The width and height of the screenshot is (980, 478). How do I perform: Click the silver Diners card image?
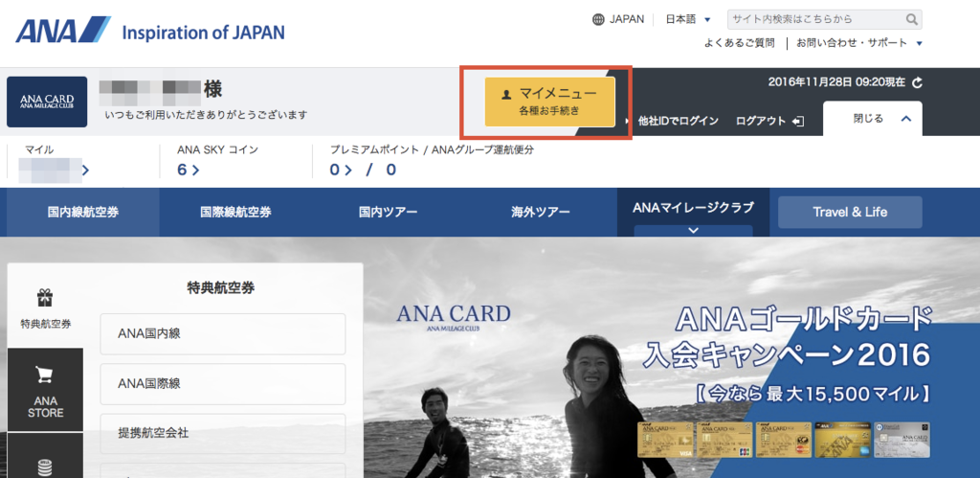coord(902,440)
